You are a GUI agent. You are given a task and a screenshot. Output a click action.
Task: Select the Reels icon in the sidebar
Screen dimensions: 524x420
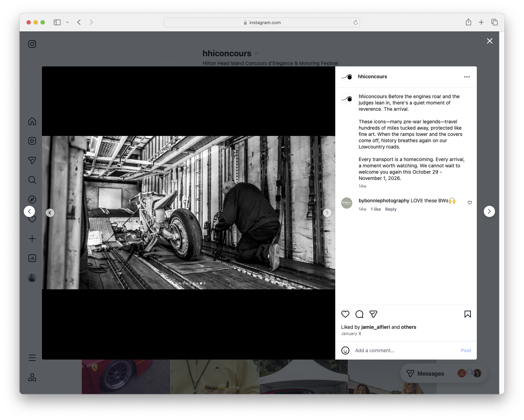click(x=32, y=141)
